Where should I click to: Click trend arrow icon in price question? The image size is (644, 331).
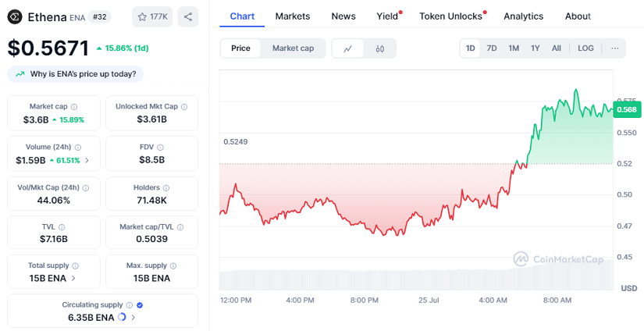[x=20, y=74]
